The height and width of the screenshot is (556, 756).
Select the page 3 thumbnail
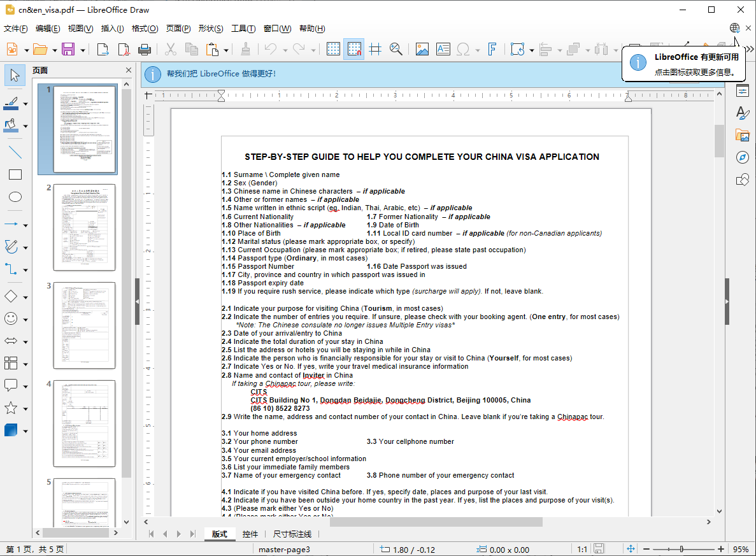84,325
